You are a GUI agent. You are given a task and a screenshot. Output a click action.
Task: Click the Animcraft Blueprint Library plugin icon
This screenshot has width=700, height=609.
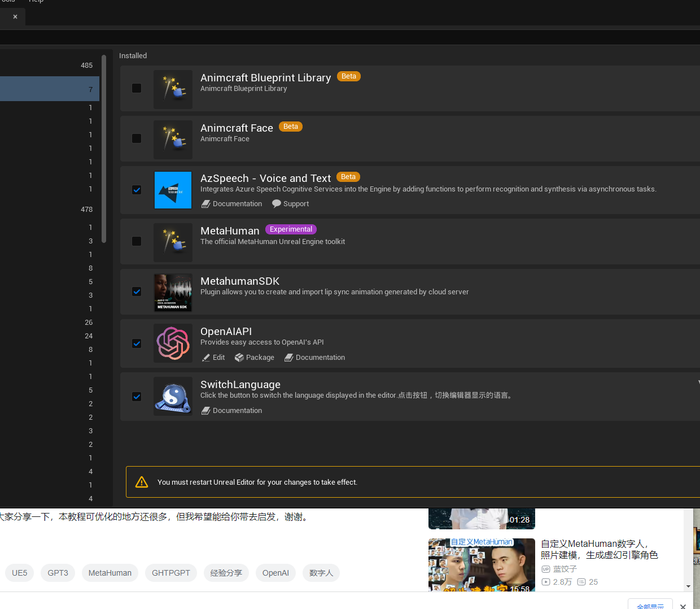pos(173,89)
